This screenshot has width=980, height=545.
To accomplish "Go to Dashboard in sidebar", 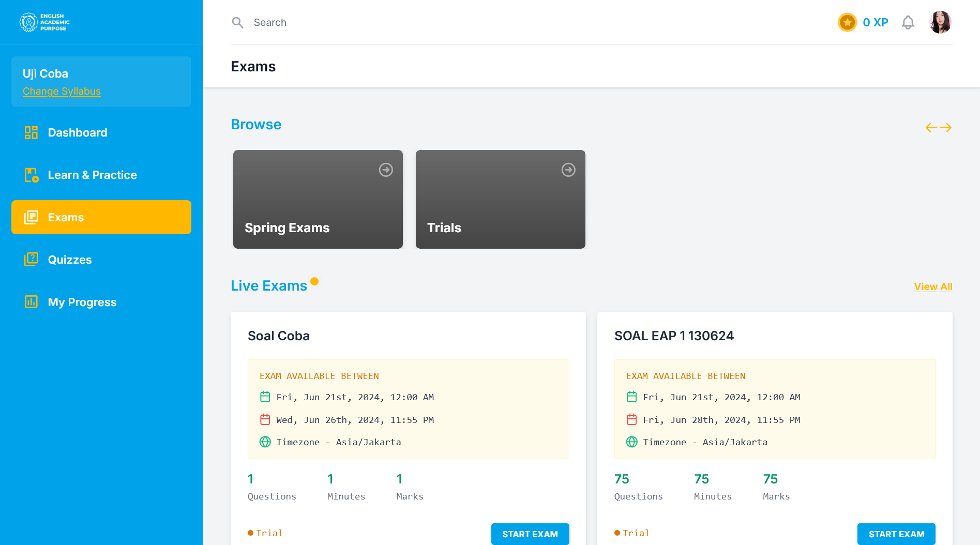I will pos(78,133).
